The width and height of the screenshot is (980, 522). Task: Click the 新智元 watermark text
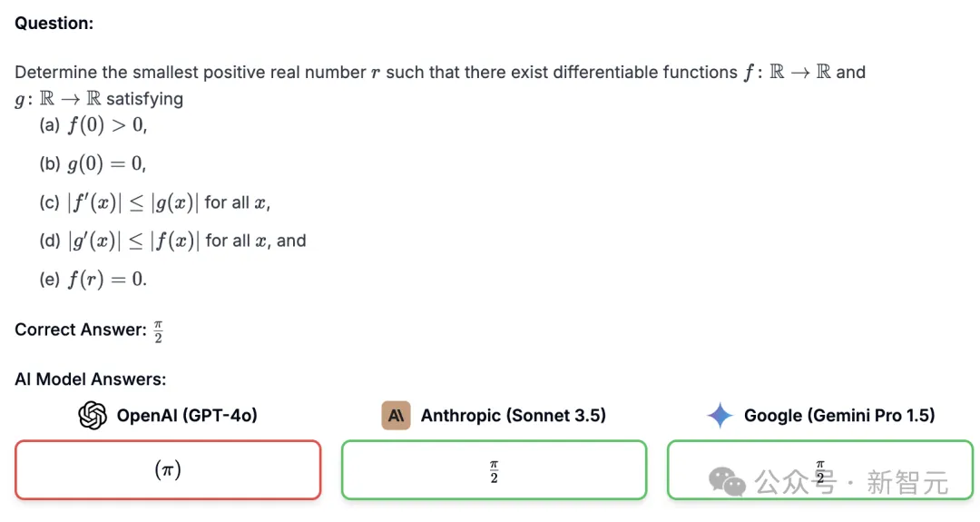[907, 483]
